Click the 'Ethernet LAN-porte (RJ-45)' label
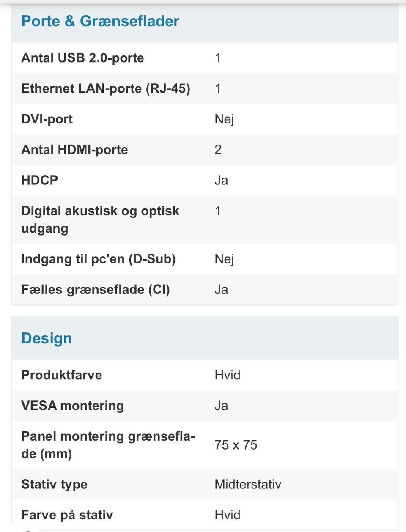This screenshot has height=532, width=406. tap(106, 88)
